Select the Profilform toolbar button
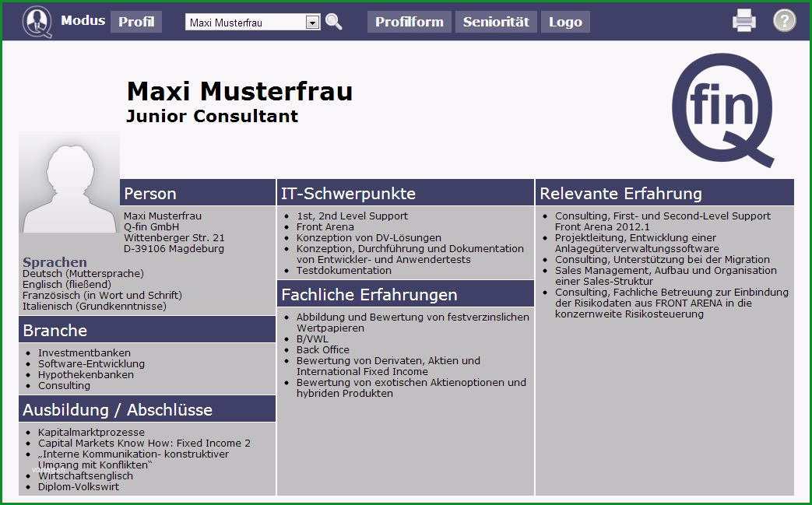 409,22
